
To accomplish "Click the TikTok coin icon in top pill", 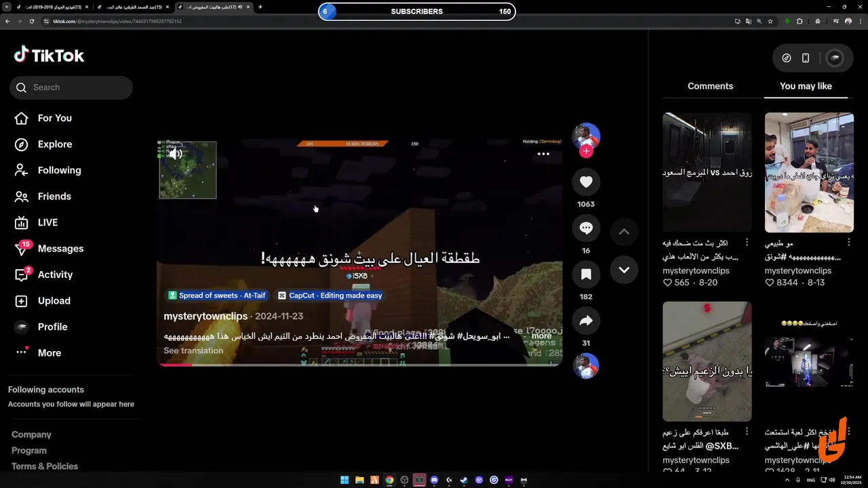I will pyautogui.click(x=787, y=58).
